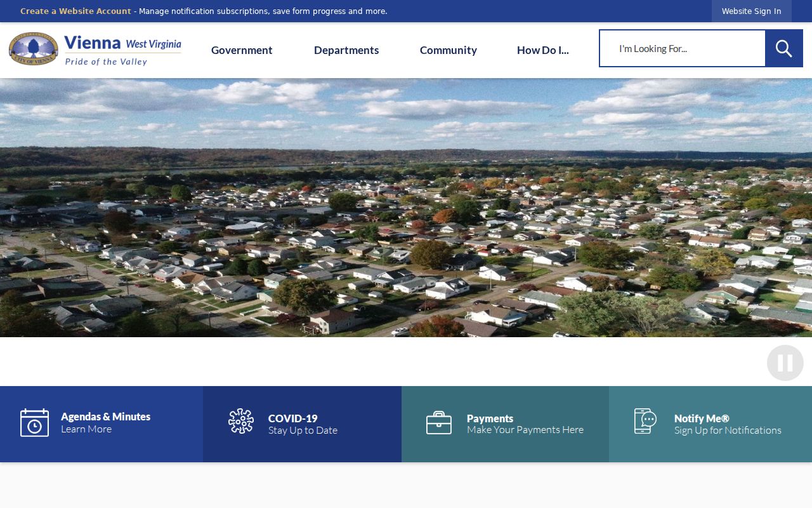Focus the I'm Looking For search field

tap(683, 48)
